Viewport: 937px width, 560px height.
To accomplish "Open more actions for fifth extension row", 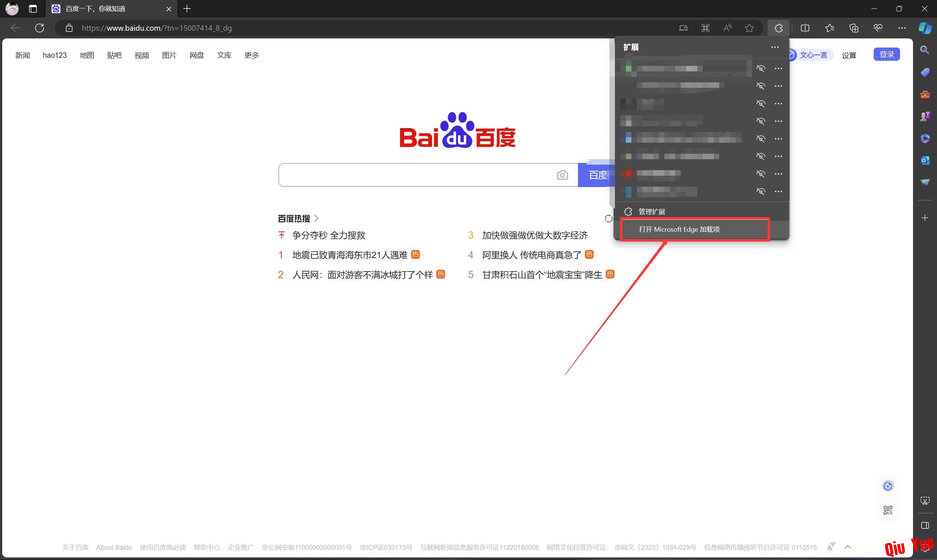I will coord(778,138).
